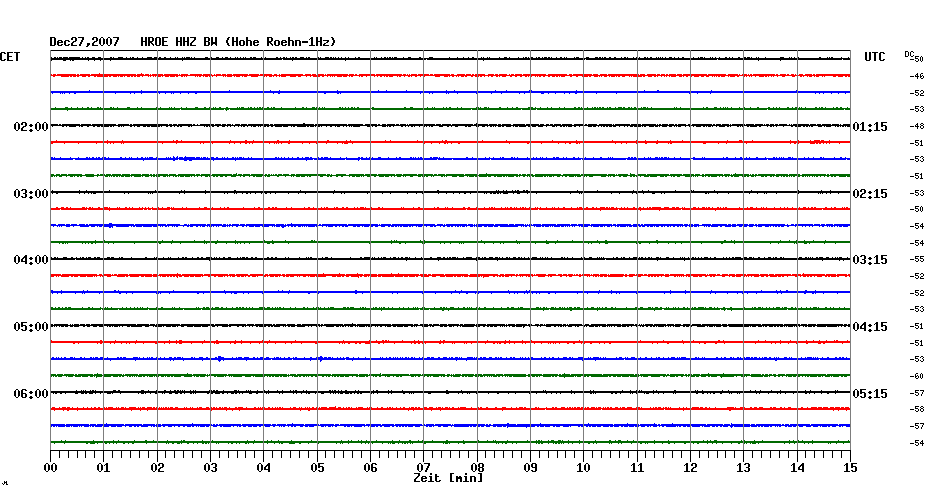930x494 pixels.
Task: Click the 08 minute tick label
Action: pyautogui.click(x=477, y=467)
